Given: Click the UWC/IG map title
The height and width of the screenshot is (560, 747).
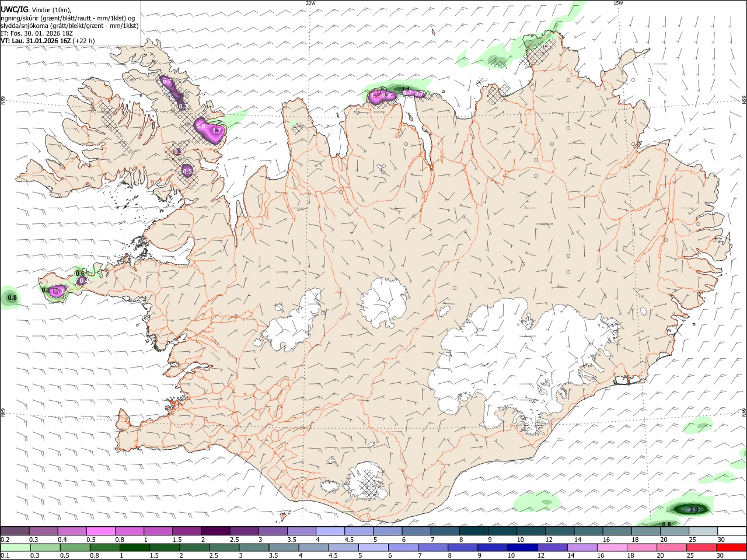Looking at the screenshot, I should coord(15,9).
